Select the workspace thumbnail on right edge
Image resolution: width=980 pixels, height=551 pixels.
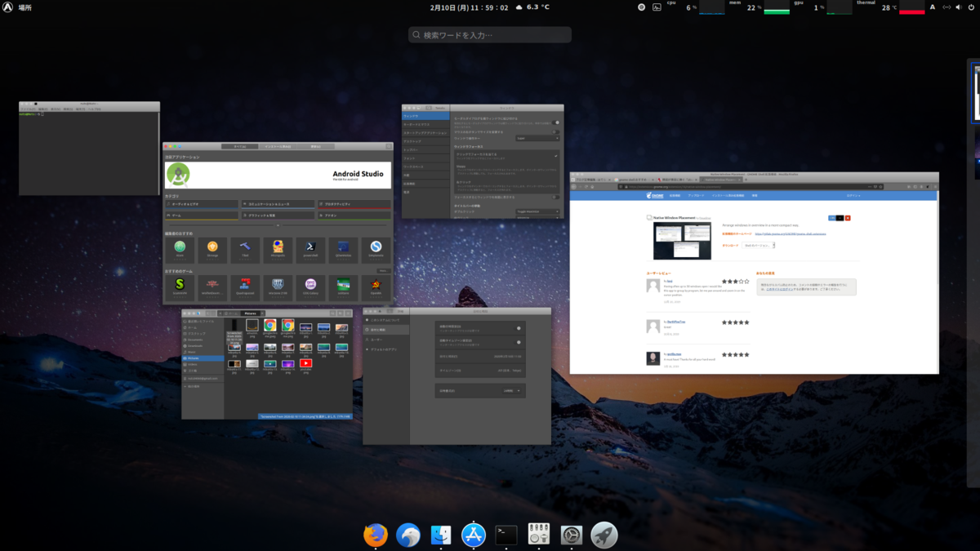(x=974, y=94)
